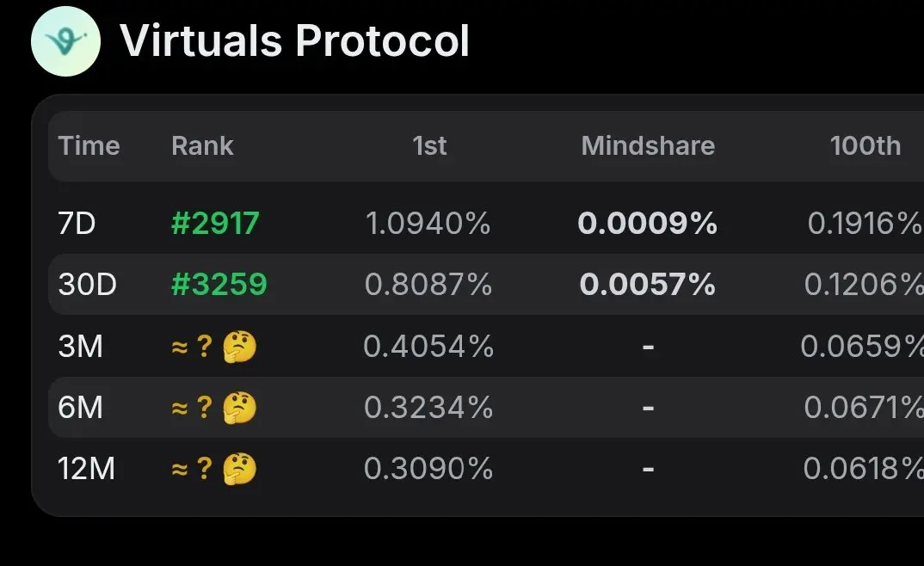
Task: Click the thinking emoji in 3M row
Action: (240, 347)
